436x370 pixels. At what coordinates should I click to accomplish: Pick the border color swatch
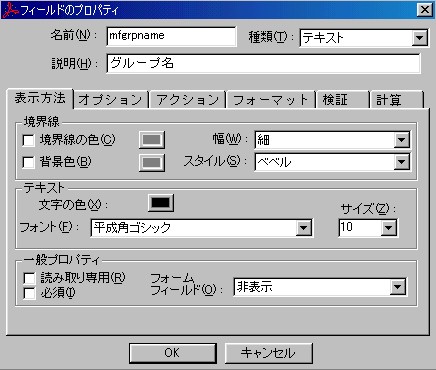(x=152, y=140)
